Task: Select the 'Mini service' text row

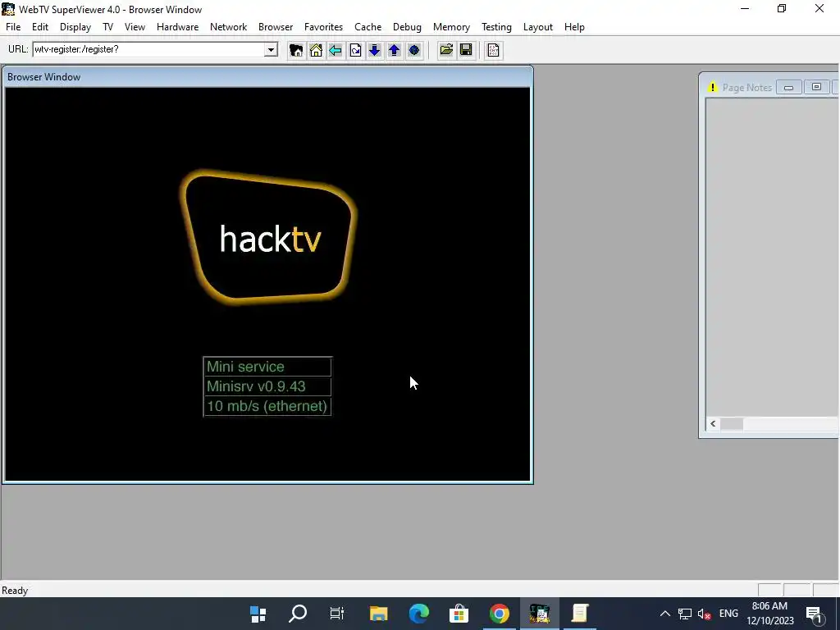Action: pyautogui.click(x=267, y=367)
